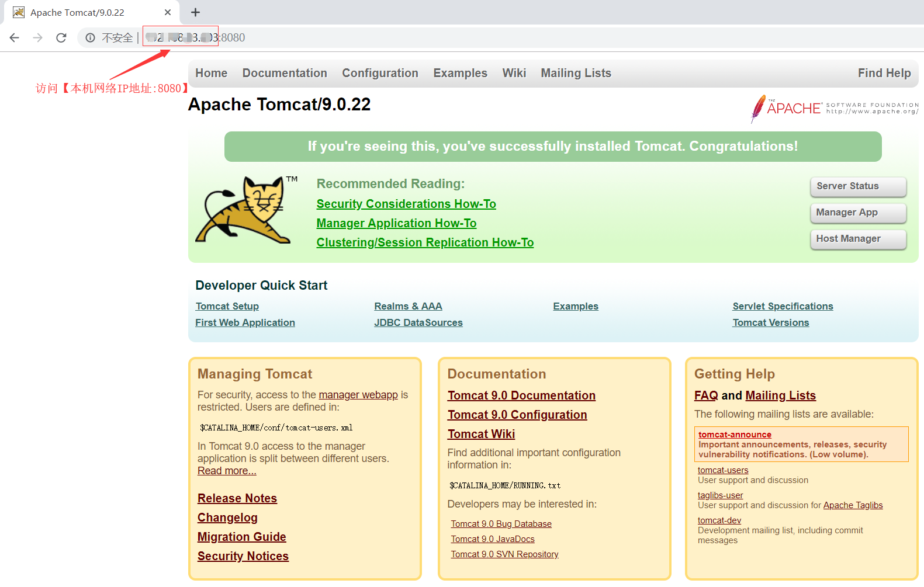Click the browser back arrow
This screenshot has width=924, height=587.
pos(15,38)
